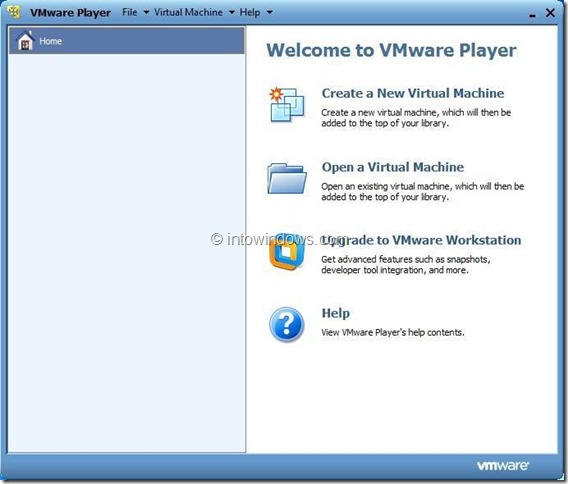Click 'Create a new virtual machine' description text
This screenshot has height=484, width=568.
coord(416,118)
